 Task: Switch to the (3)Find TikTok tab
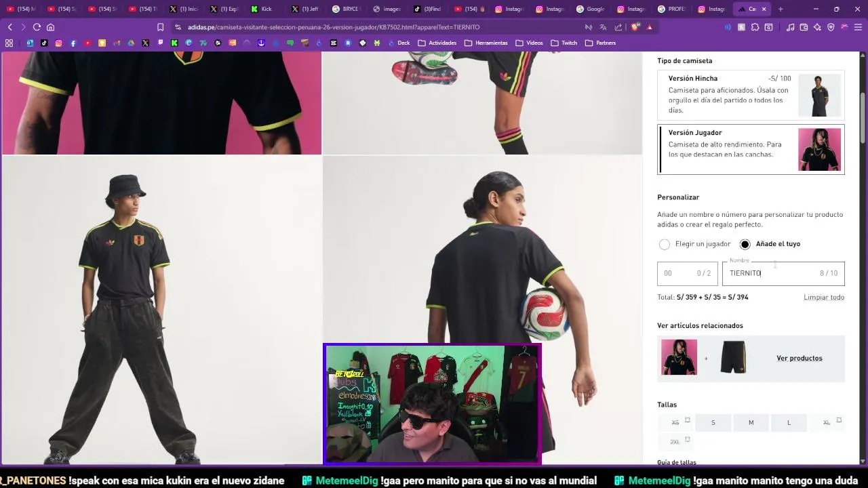click(427, 9)
